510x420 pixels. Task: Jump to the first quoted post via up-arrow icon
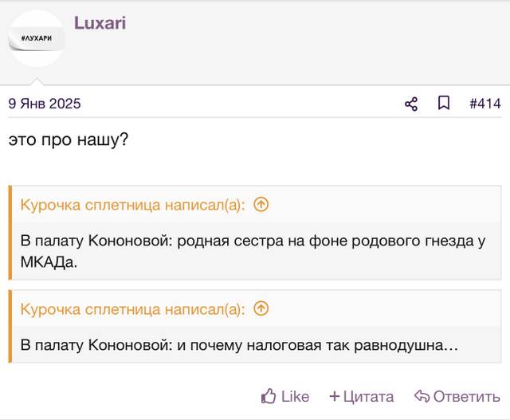point(261,205)
